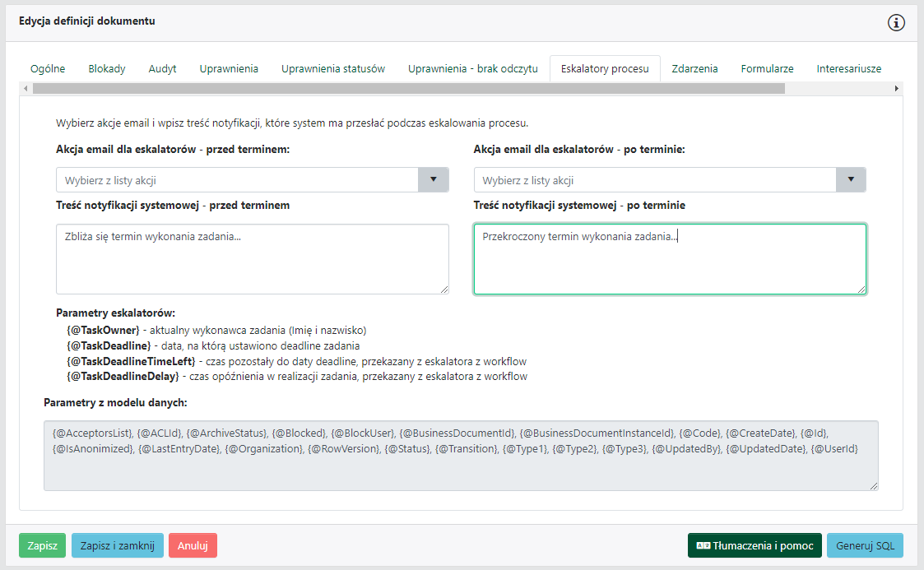Viewport: 924px width, 570px height.
Task: Click the right arrow of the tab scrollbar
Action: pyautogui.click(x=897, y=88)
